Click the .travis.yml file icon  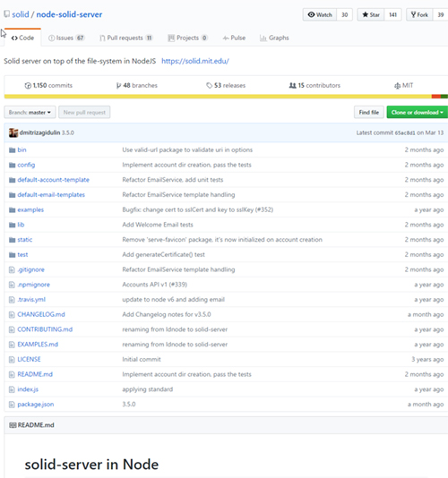12,299
